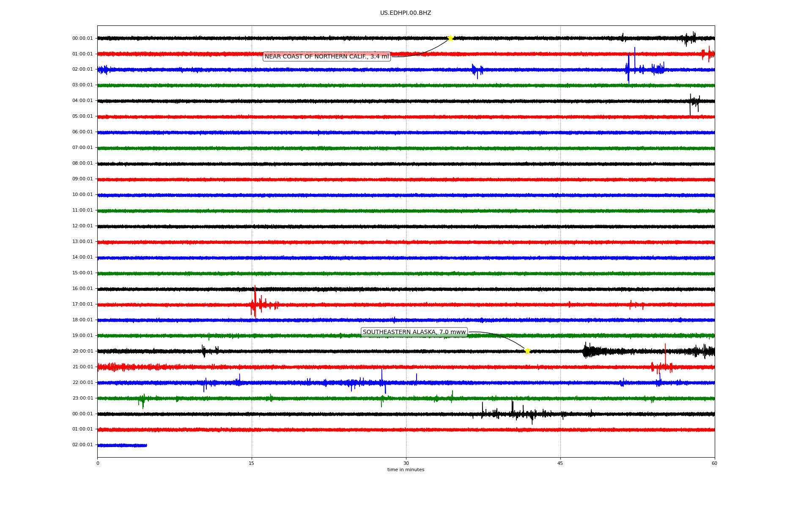Click the yellow star on the 20:00:01 trace

527,351
